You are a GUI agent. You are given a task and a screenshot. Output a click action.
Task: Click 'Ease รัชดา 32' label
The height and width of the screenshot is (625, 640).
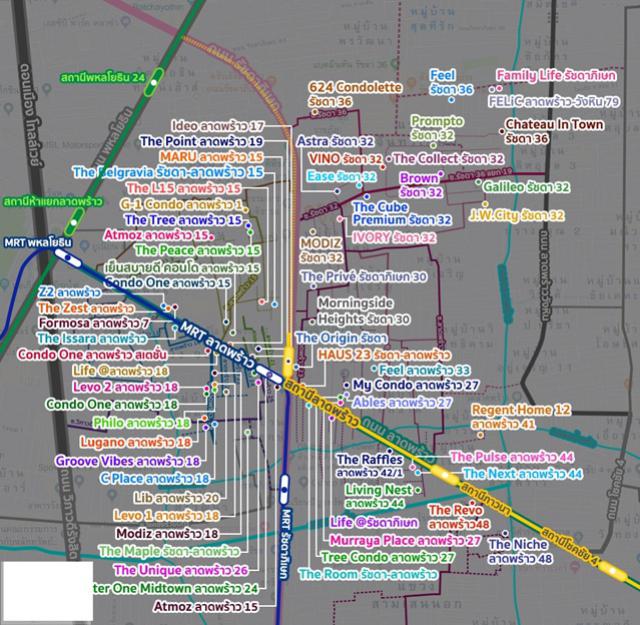click(342, 176)
